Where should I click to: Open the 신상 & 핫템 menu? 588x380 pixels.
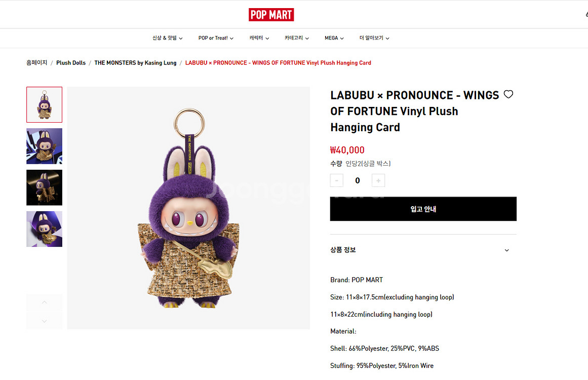pyautogui.click(x=167, y=38)
